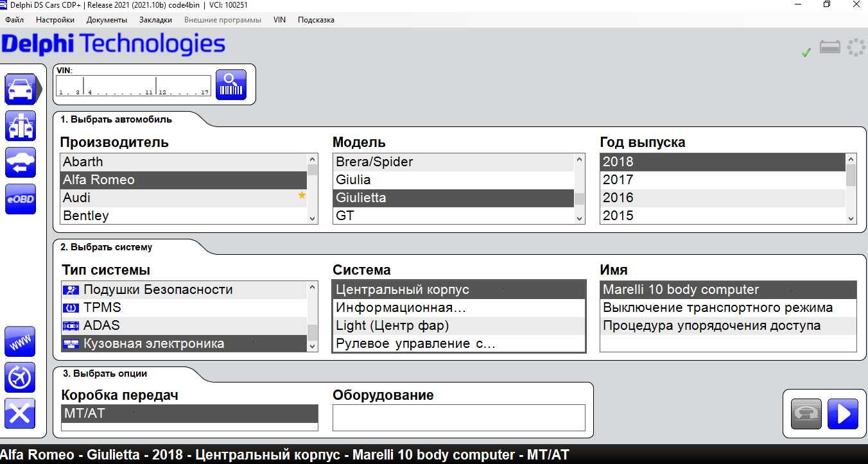This screenshot has height=464, width=868.
Task: Select model year 2018
Action: click(x=723, y=162)
